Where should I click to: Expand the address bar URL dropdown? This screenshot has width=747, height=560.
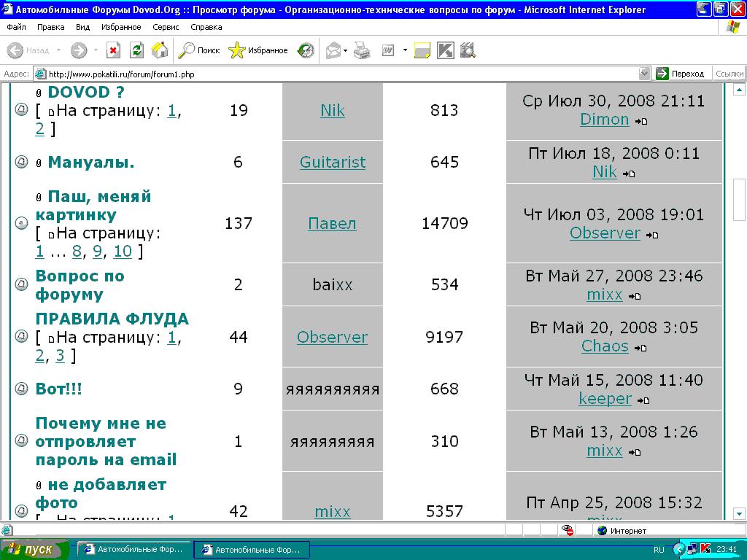[644, 74]
